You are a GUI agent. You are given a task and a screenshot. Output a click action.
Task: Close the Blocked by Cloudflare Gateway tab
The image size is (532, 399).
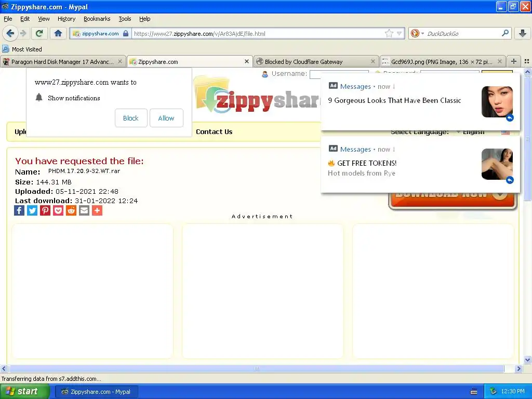tap(373, 61)
